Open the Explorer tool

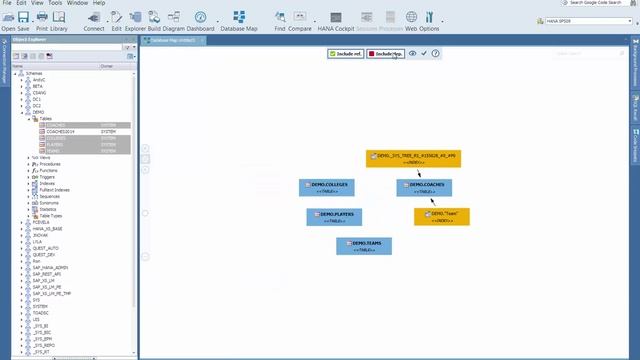coord(135,21)
